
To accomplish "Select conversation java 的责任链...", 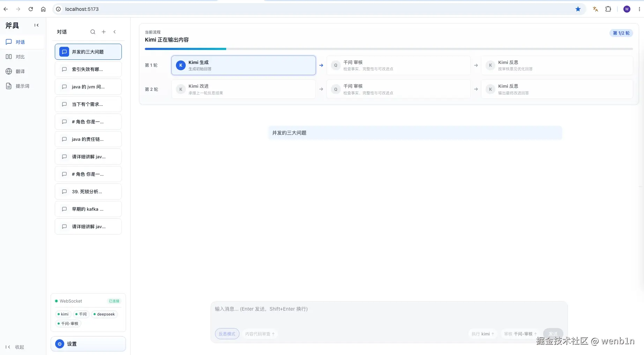I will pyautogui.click(x=88, y=139).
